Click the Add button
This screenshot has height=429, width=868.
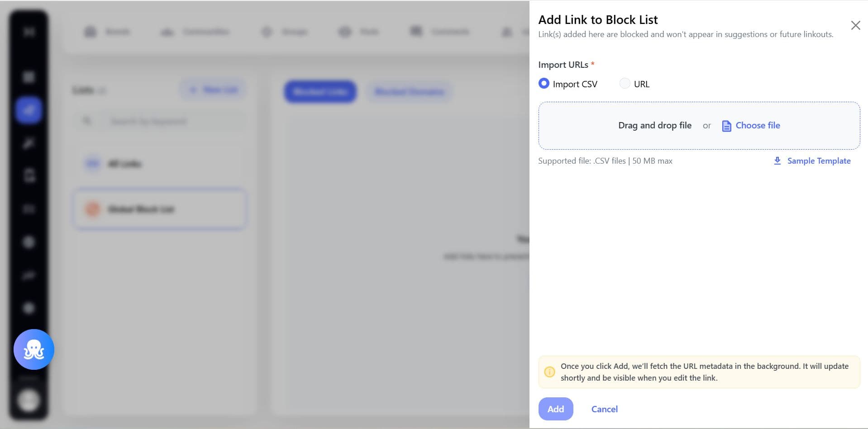tap(556, 409)
